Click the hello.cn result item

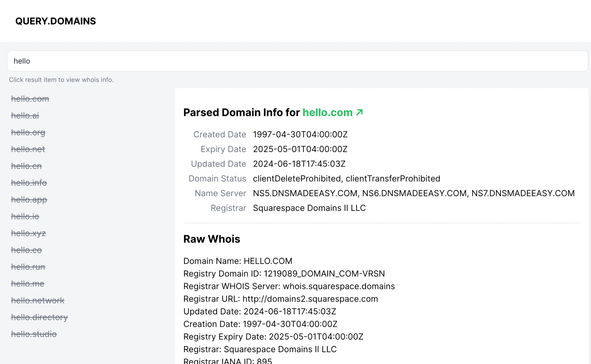(26, 166)
